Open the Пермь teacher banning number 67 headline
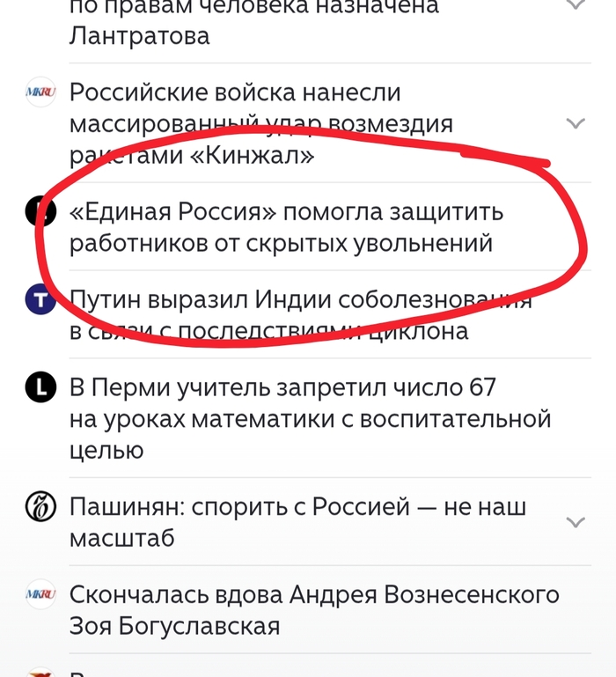 (311, 419)
